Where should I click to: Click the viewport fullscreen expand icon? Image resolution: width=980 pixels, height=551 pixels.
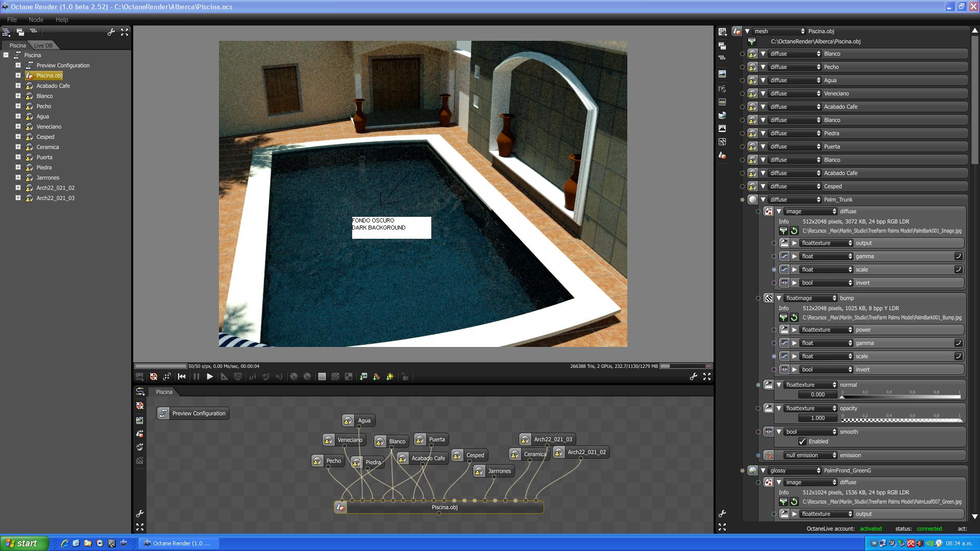pos(707,377)
